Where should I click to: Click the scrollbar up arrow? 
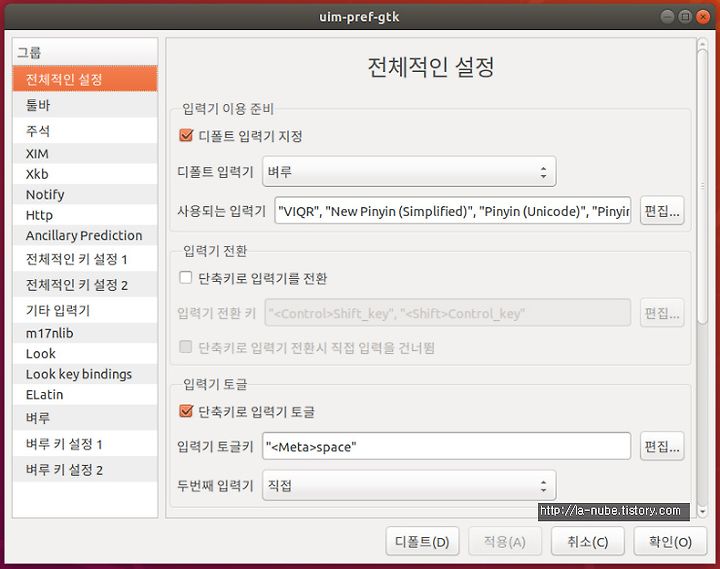pyautogui.click(x=702, y=44)
